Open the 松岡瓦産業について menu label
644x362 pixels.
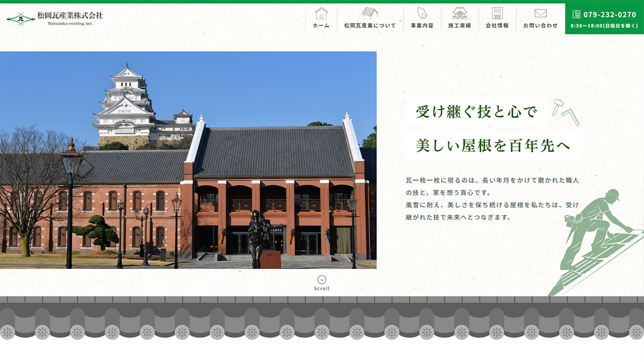coord(370,26)
